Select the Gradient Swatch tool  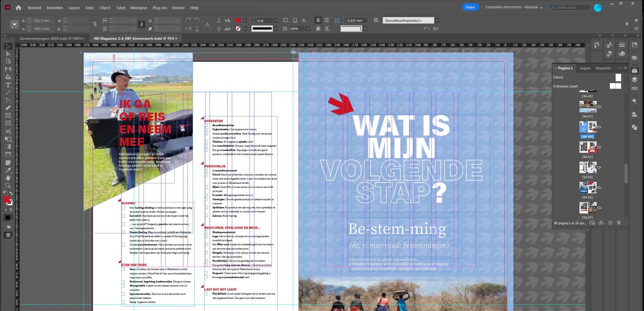pyautogui.click(x=8, y=147)
